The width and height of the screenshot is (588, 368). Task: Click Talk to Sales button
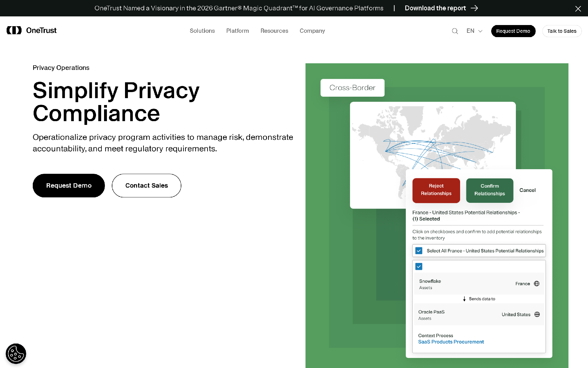tap(562, 31)
